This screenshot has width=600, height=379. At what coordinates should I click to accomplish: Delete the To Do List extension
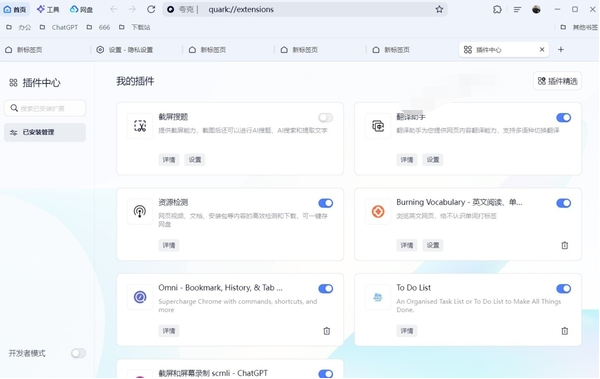(565, 331)
